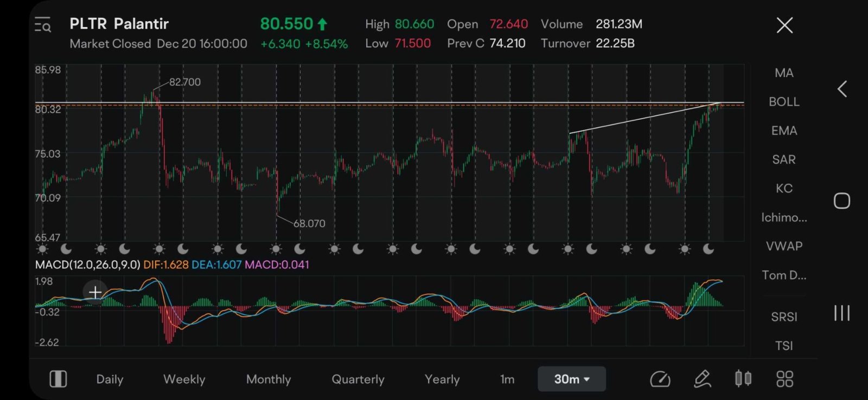Collapse the indicator sidebar with the chevron
Image resolution: width=868 pixels, height=400 pixels.
842,89
